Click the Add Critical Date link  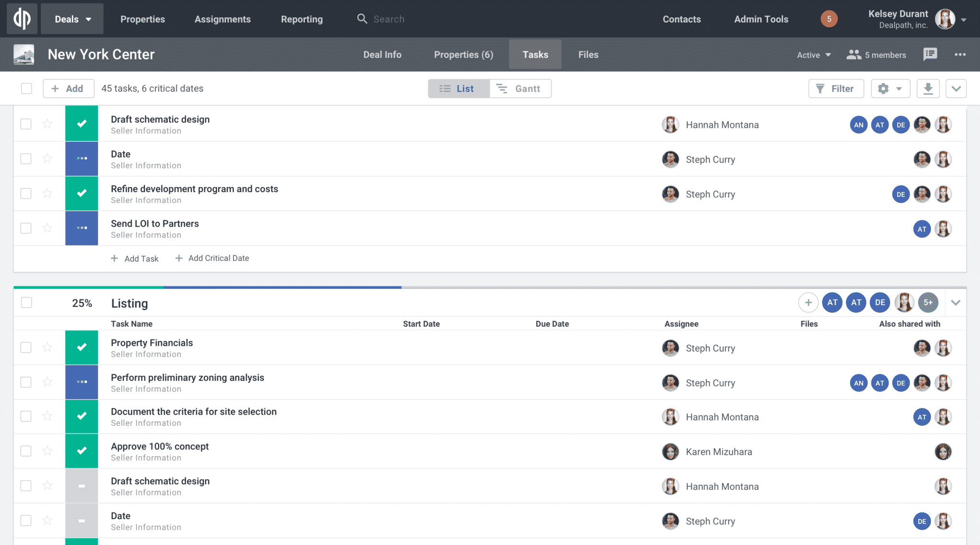point(212,258)
